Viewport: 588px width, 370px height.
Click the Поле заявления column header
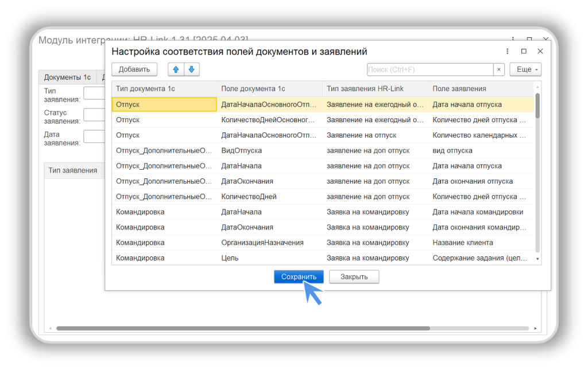tap(481, 89)
